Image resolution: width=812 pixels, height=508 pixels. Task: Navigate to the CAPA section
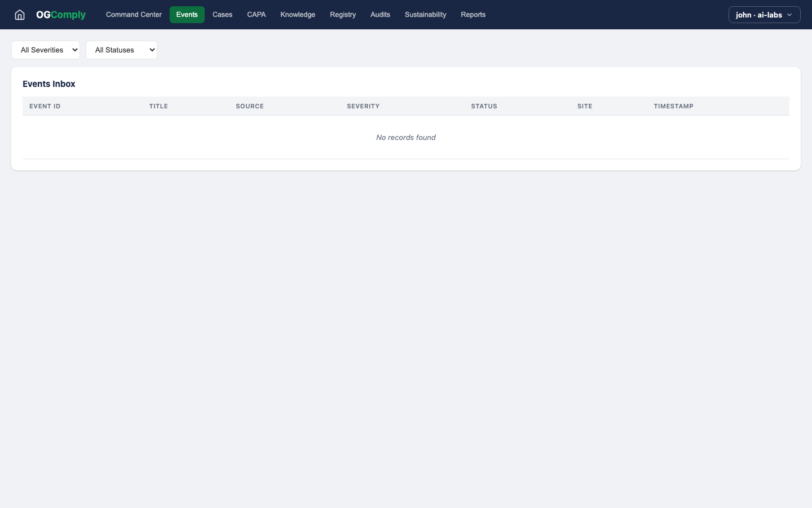pyautogui.click(x=256, y=15)
